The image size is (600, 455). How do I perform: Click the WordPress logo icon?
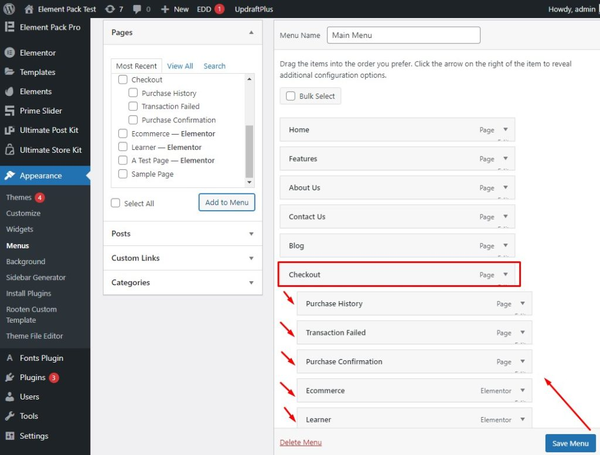[x=9, y=9]
